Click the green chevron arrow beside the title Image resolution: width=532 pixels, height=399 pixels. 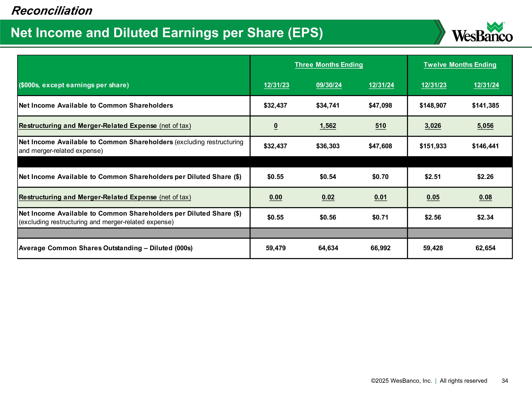[x=440, y=32]
